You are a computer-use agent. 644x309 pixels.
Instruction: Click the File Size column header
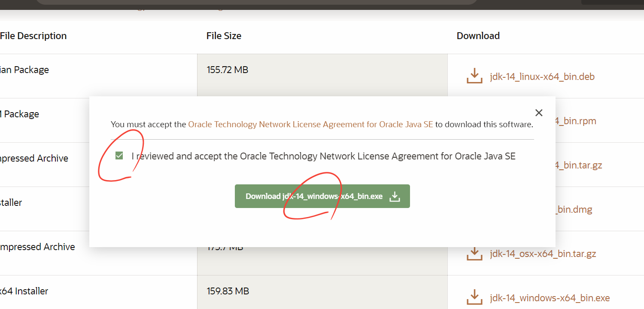click(224, 36)
